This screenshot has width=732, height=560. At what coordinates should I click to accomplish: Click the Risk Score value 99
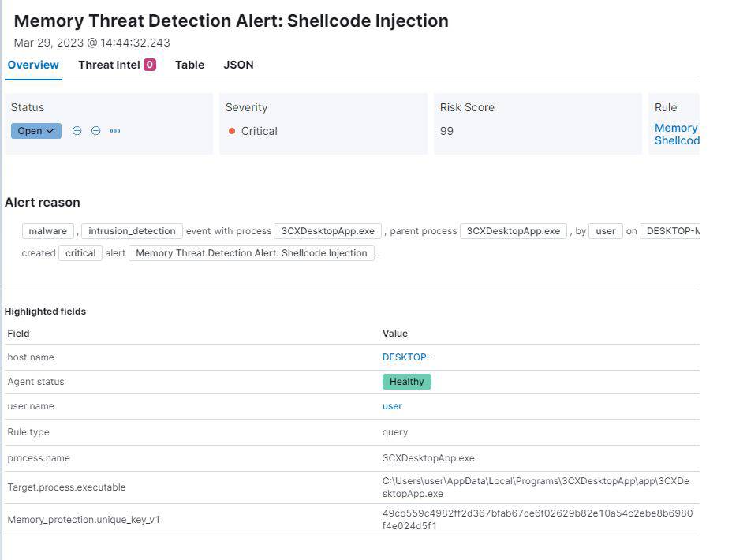click(x=446, y=131)
